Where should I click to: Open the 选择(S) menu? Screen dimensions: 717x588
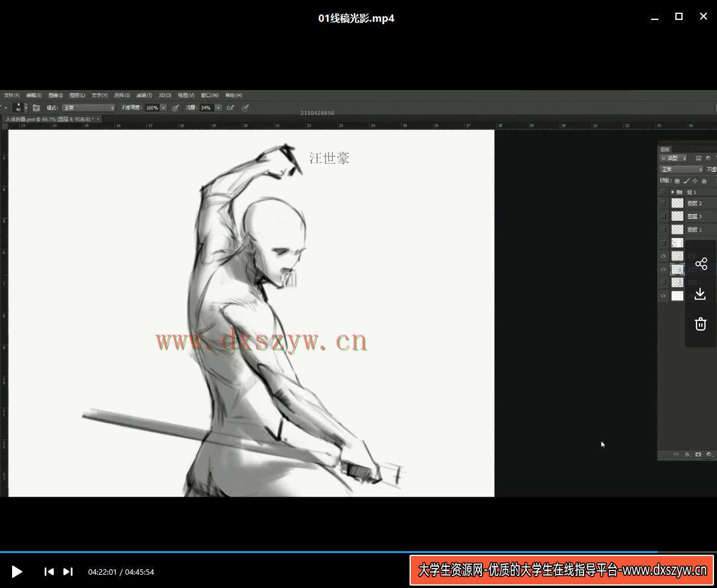coord(121,95)
